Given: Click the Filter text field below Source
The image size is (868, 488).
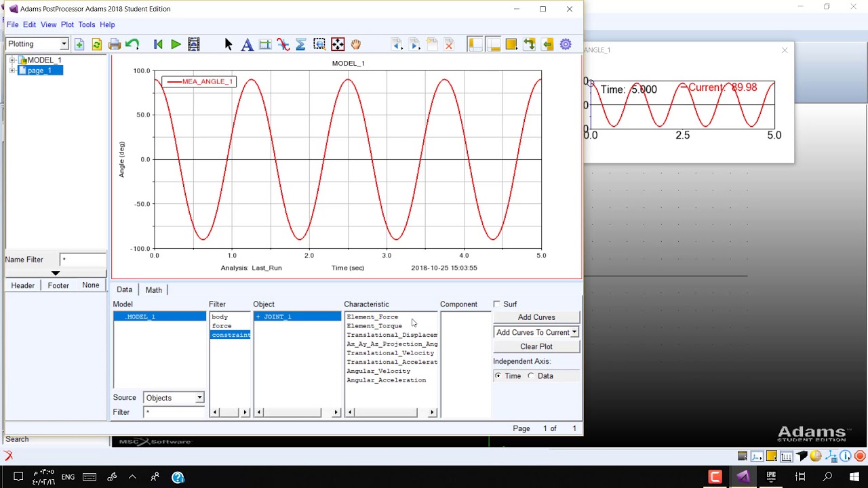Looking at the screenshot, I should point(174,412).
